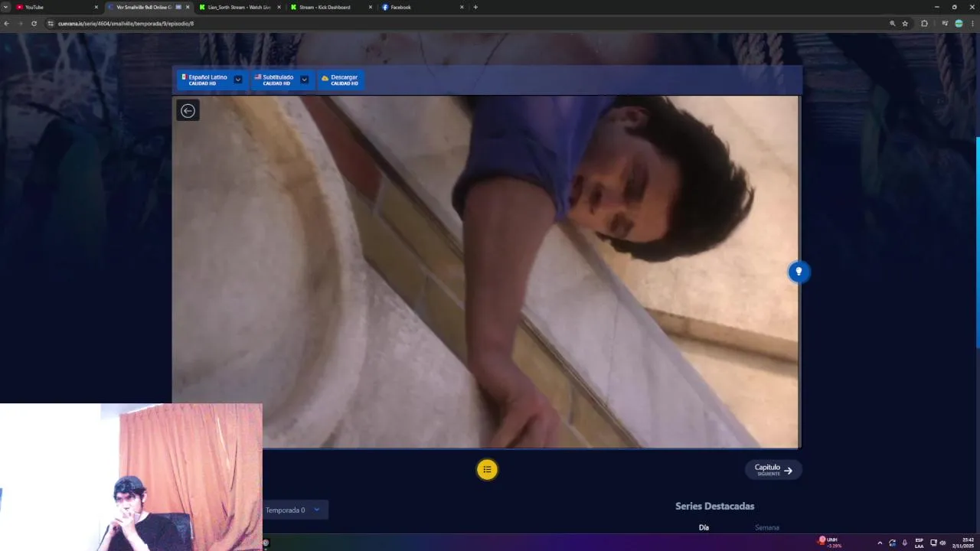Click Descargar Calidad HD button
This screenshot has width=980, height=551.
coord(340,80)
